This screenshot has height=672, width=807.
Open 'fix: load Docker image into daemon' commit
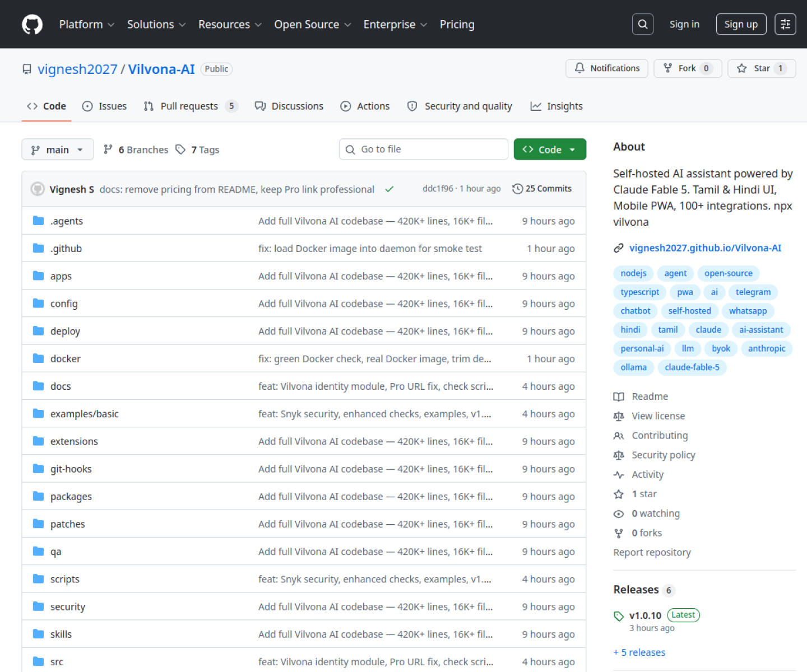370,249
